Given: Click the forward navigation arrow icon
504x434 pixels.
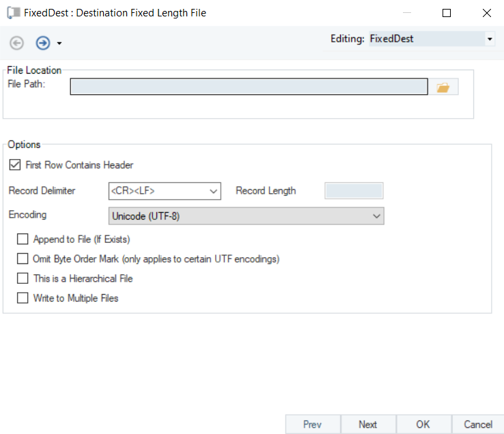Looking at the screenshot, I should pyautogui.click(x=43, y=43).
